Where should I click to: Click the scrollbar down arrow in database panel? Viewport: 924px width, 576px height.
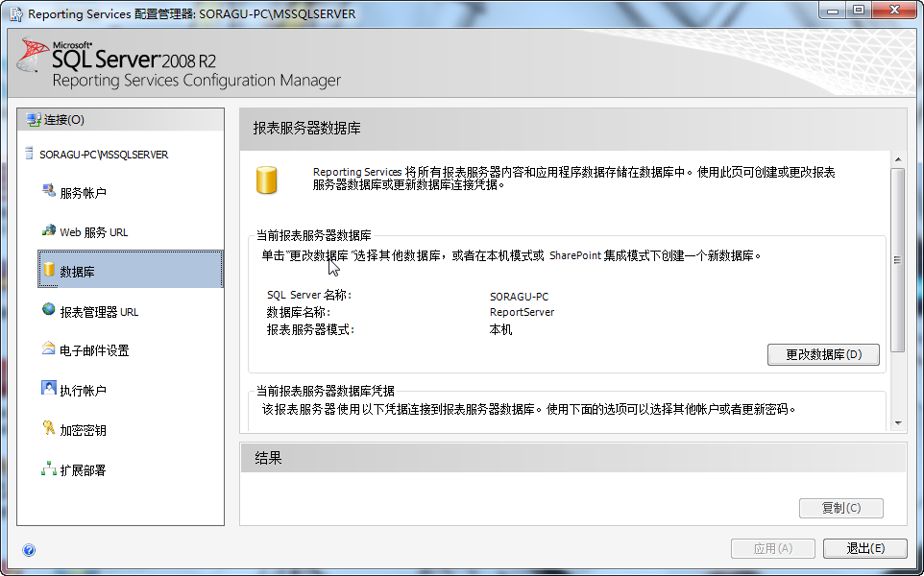point(897,422)
